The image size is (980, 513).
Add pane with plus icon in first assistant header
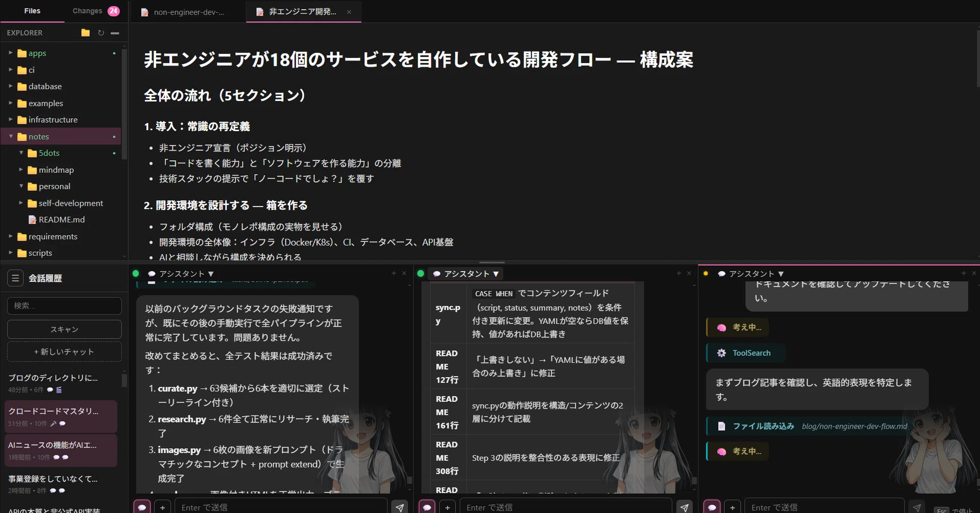tap(394, 274)
